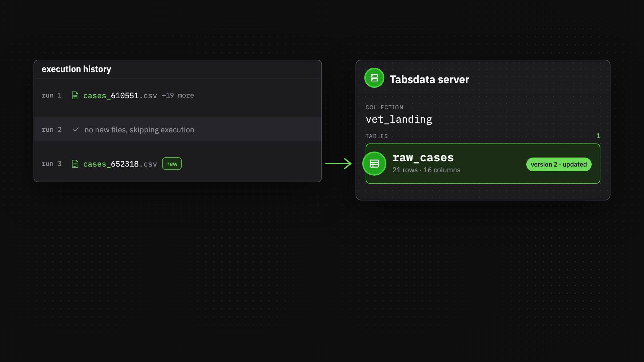This screenshot has height=362, width=644.
Task: Click the '21 rows · 16 columns' text
Action: 426,170
